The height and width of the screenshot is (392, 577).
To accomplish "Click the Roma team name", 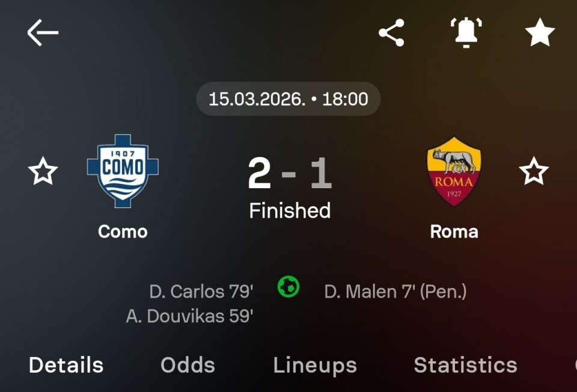I will [x=454, y=231].
